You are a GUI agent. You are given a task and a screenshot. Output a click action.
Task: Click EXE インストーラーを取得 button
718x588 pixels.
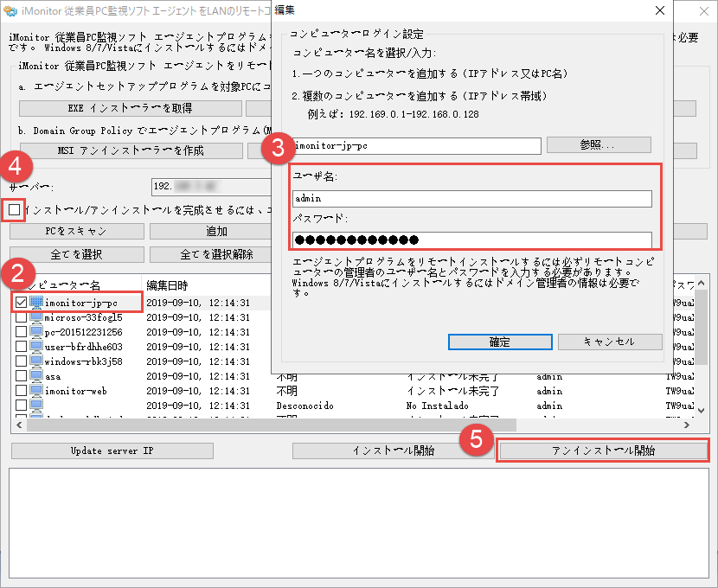tap(130, 108)
